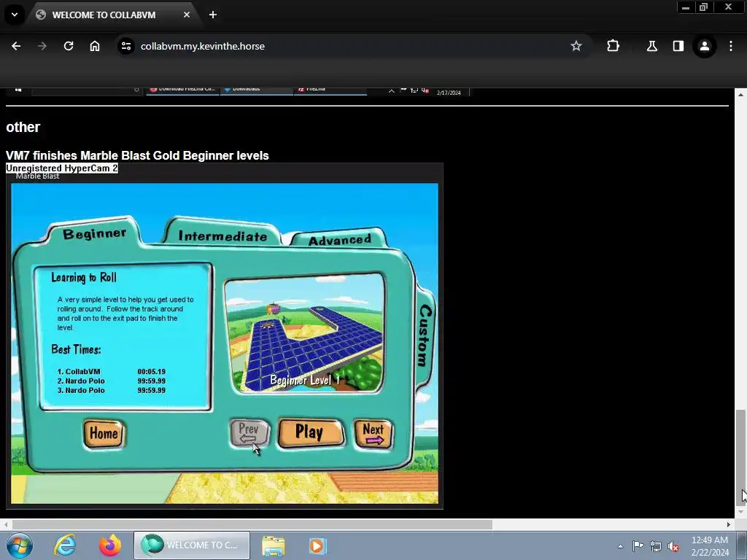Open a new browser tab

(x=213, y=15)
